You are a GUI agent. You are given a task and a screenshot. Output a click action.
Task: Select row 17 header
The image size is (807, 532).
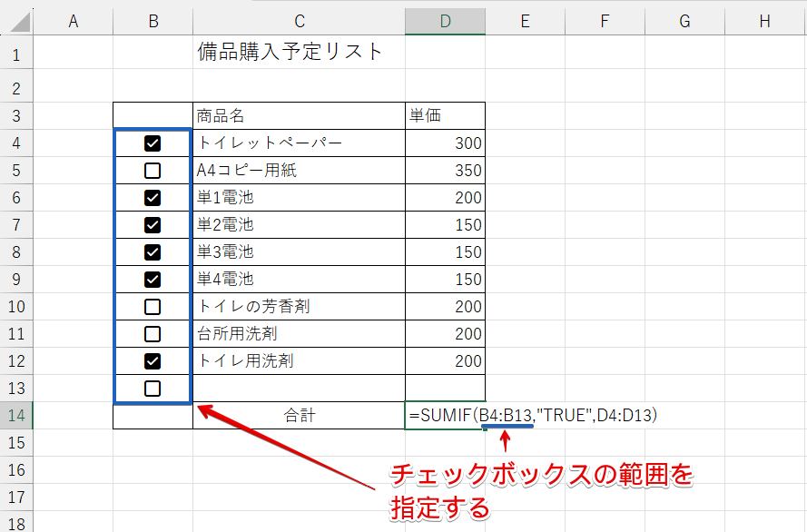click(x=16, y=497)
